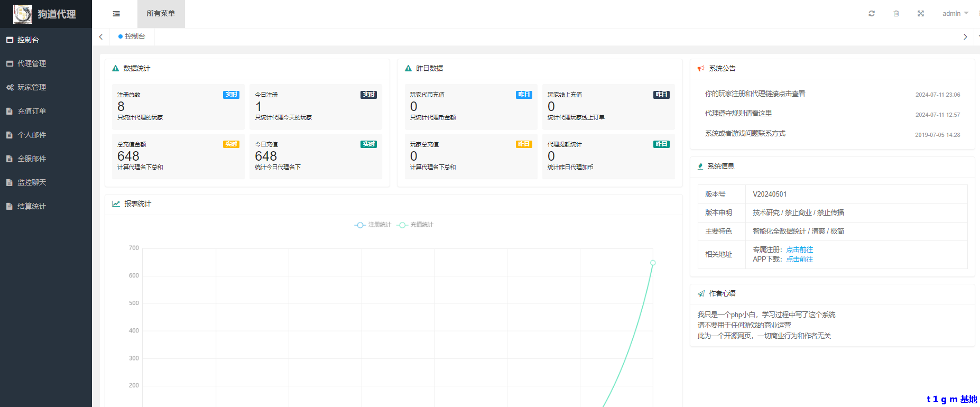Click 技术研究 / 禁止商业 / 禁止传播 text
This screenshot has height=407, width=980.
click(x=798, y=212)
